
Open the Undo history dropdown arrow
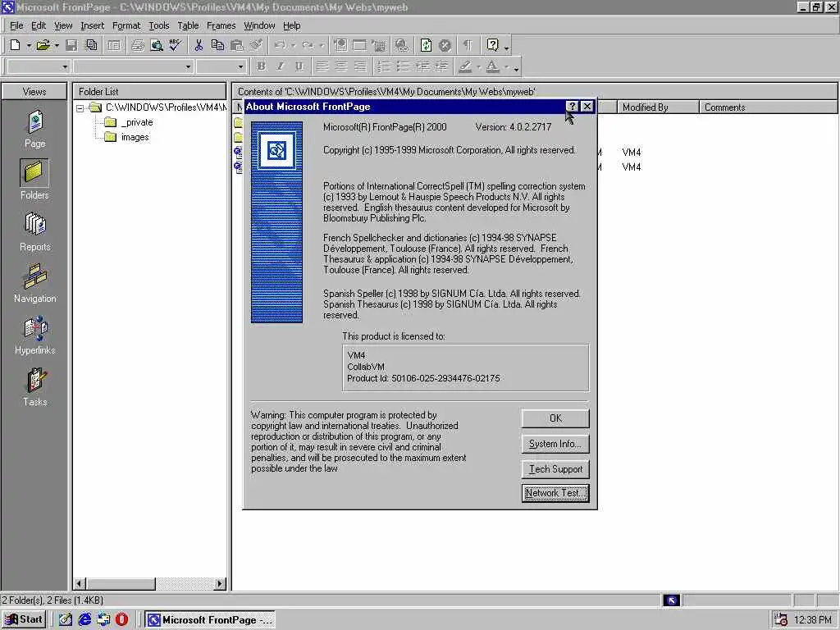[x=293, y=46]
